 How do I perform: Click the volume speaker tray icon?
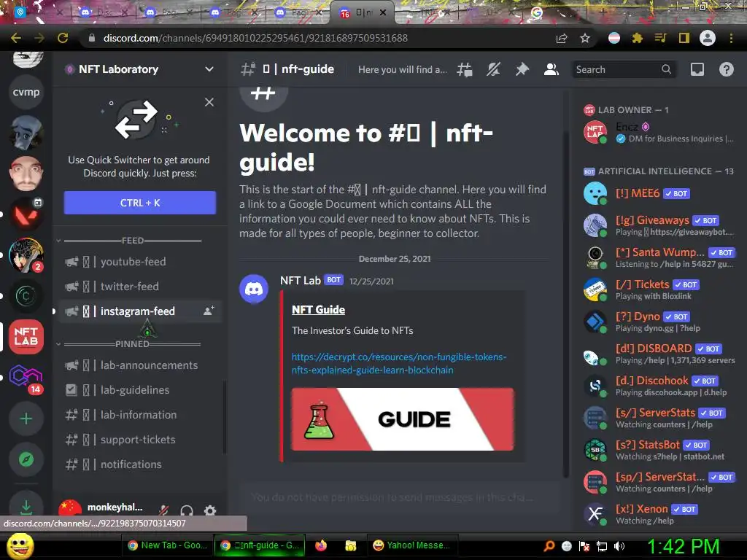tap(619, 546)
